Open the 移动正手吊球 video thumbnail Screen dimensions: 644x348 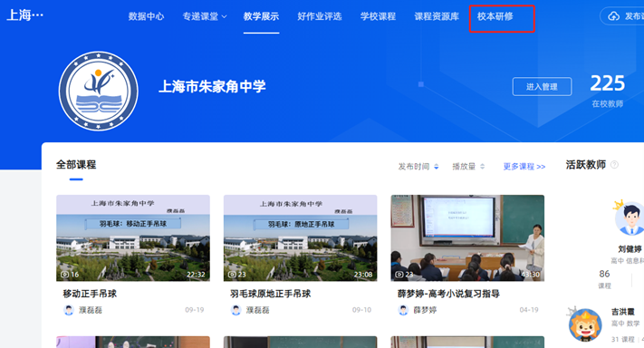pyautogui.click(x=133, y=237)
